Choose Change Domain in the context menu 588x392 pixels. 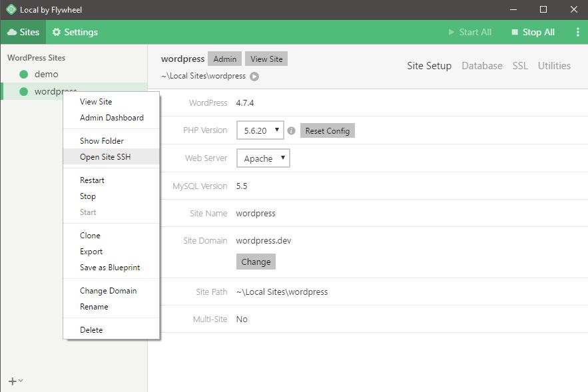coord(111,291)
